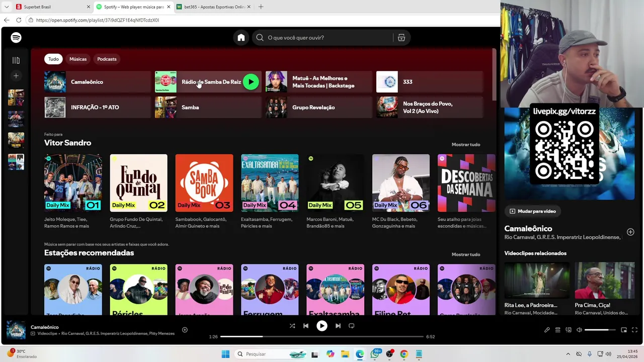Open Matuê - As Melhores e Mais Tocadas tile

coord(319,82)
